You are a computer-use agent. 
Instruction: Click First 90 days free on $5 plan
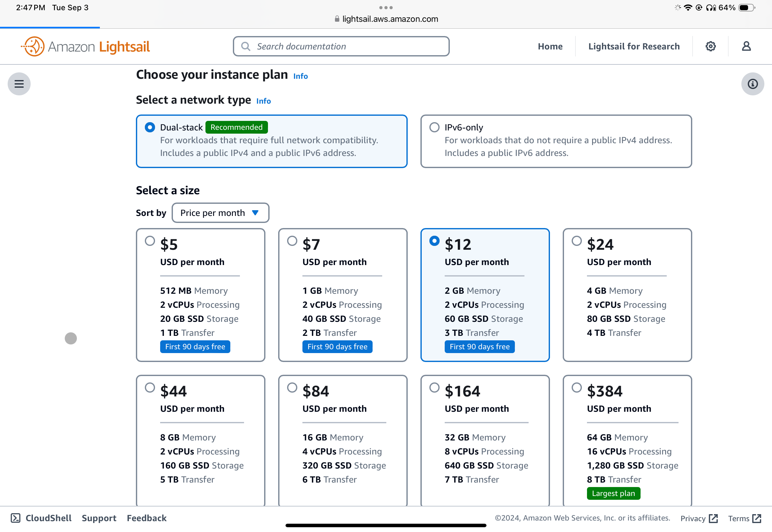pyautogui.click(x=195, y=347)
